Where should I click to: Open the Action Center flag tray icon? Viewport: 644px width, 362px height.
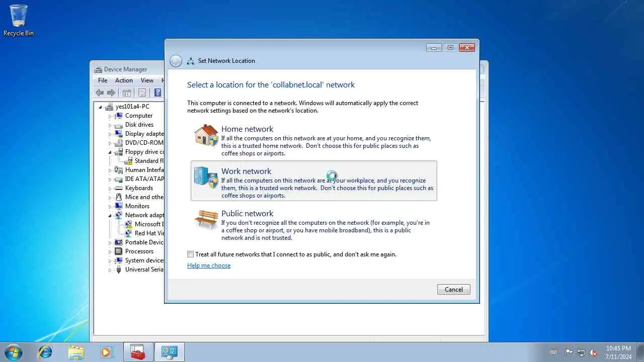[569, 352]
